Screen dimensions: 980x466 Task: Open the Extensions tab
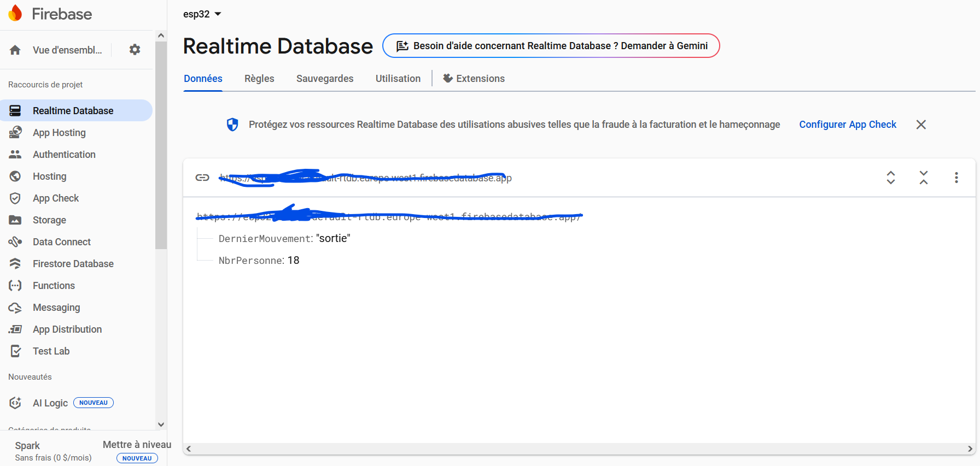click(x=474, y=79)
